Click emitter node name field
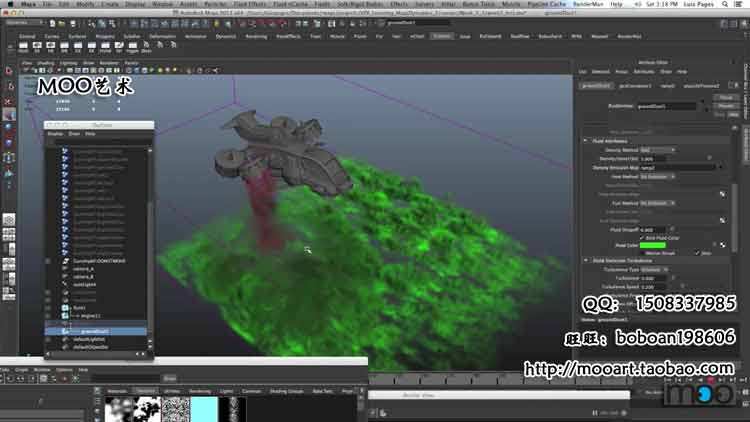Image resolution: width=750 pixels, height=422 pixels. pyautogui.click(x=666, y=106)
